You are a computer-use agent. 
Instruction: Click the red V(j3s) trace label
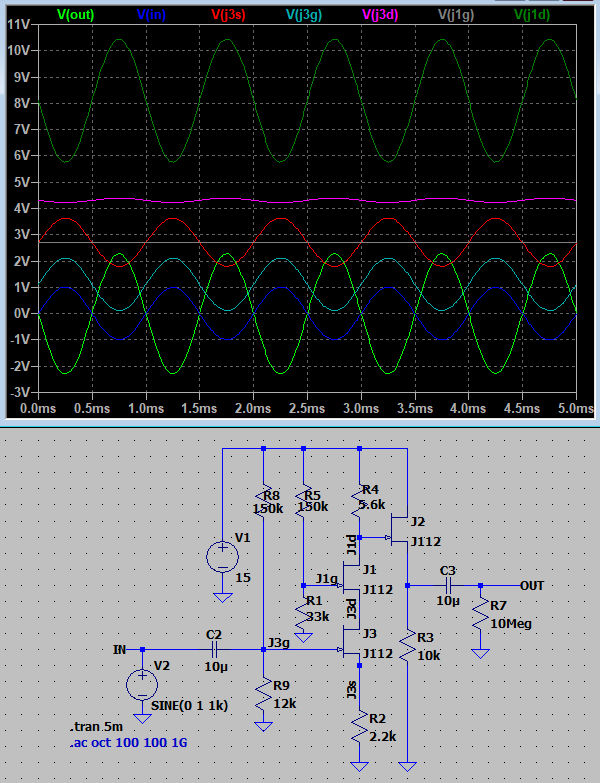pyautogui.click(x=229, y=14)
